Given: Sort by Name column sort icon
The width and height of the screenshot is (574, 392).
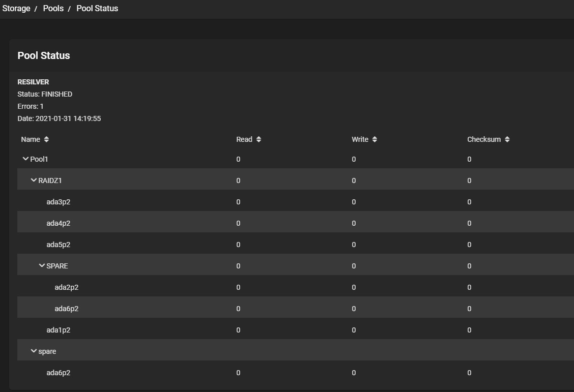Looking at the screenshot, I should pyautogui.click(x=46, y=139).
